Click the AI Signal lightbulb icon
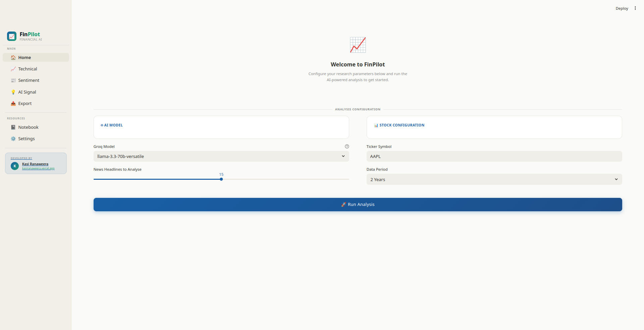The width and height of the screenshot is (644, 330). coord(13,92)
